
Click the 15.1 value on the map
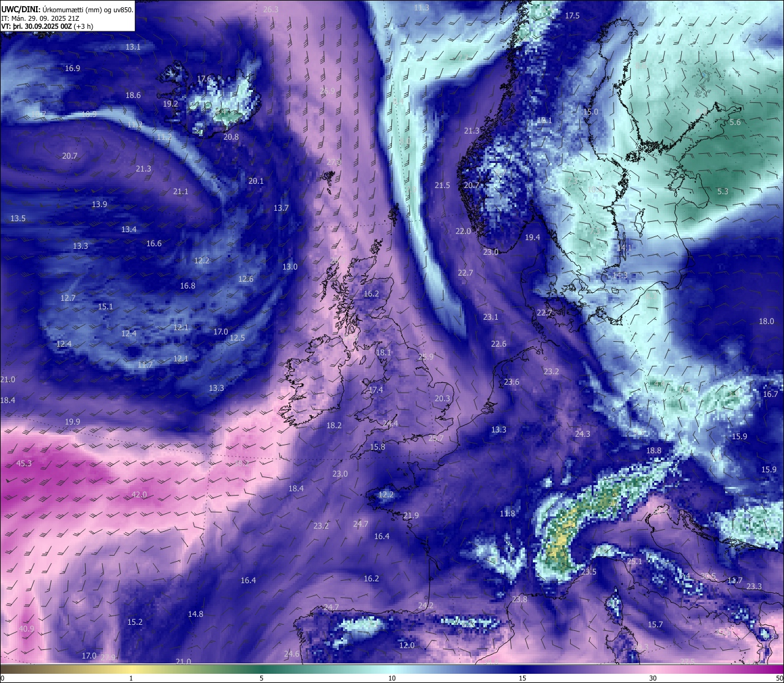105,307
